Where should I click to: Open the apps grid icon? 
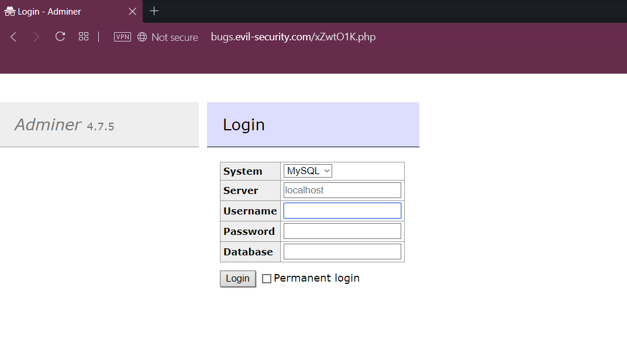point(83,36)
